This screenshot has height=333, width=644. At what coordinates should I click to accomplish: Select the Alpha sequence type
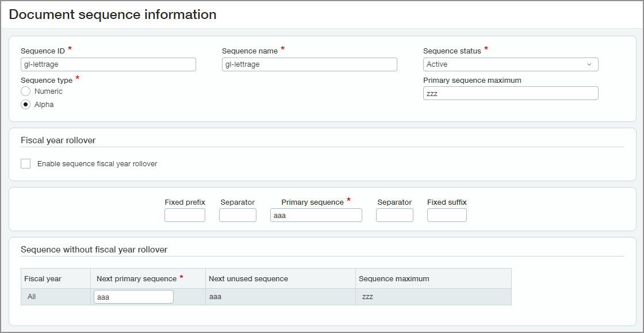25,104
